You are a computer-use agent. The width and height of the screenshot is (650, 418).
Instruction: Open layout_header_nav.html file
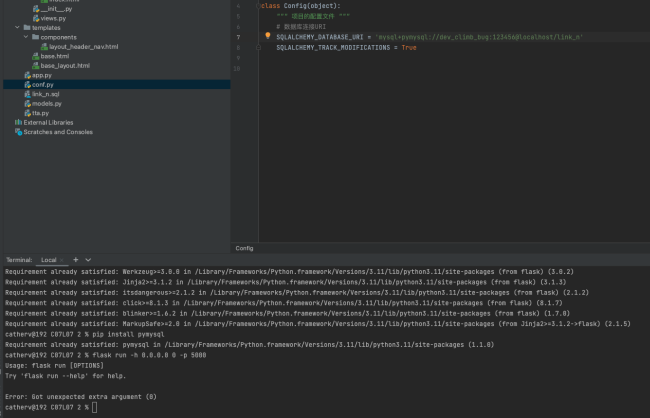pyautogui.click(x=83, y=46)
